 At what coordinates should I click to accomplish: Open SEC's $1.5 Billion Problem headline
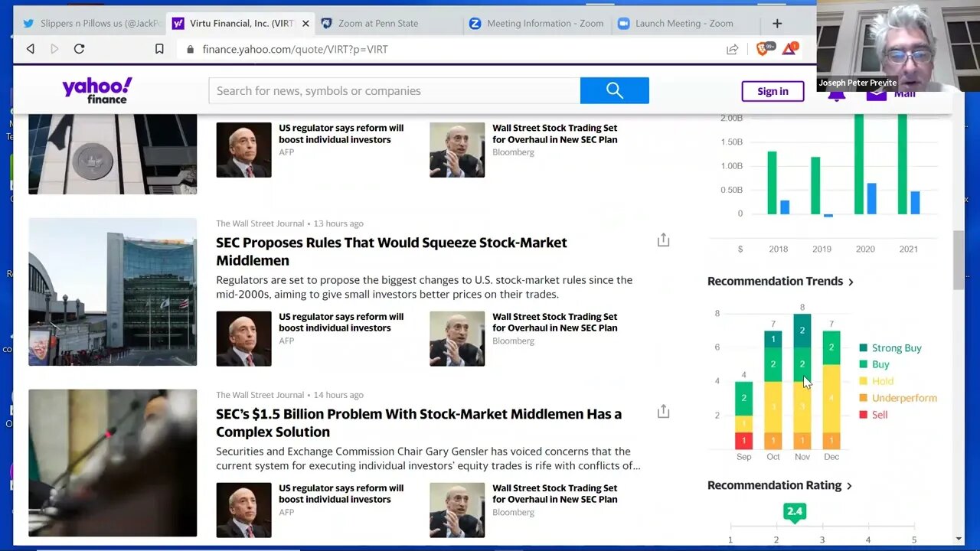(419, 422)
